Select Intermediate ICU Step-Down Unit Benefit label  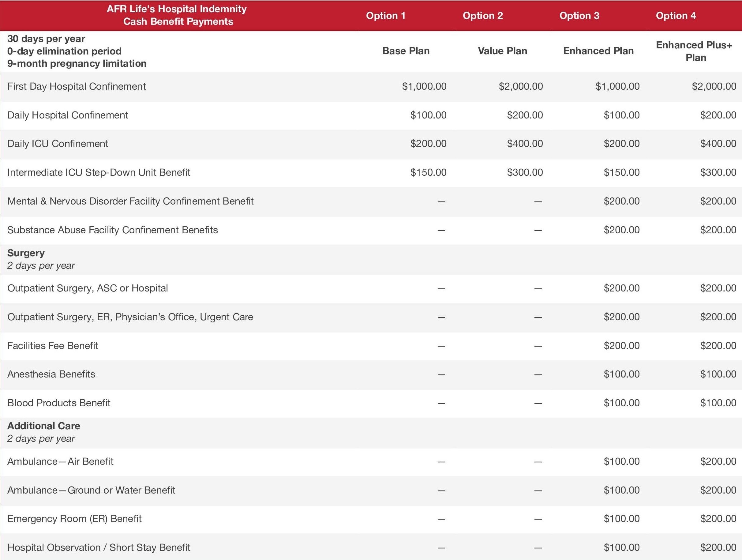[99, 172]
